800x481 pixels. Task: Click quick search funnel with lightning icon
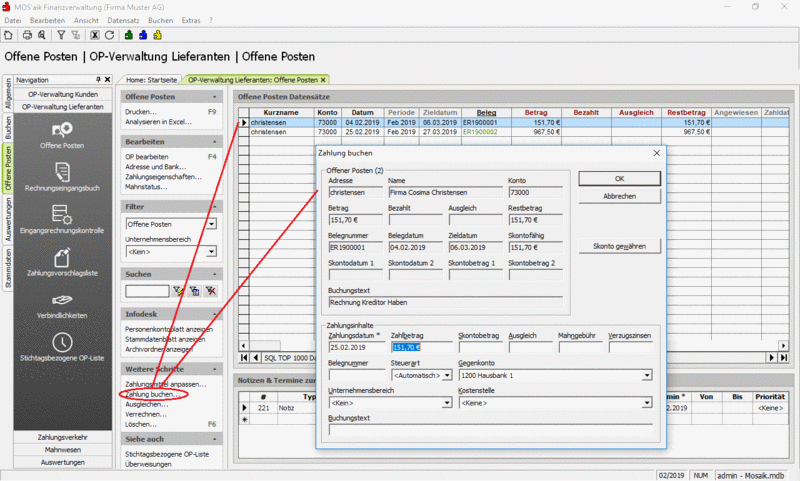click(x=178, y=291)
